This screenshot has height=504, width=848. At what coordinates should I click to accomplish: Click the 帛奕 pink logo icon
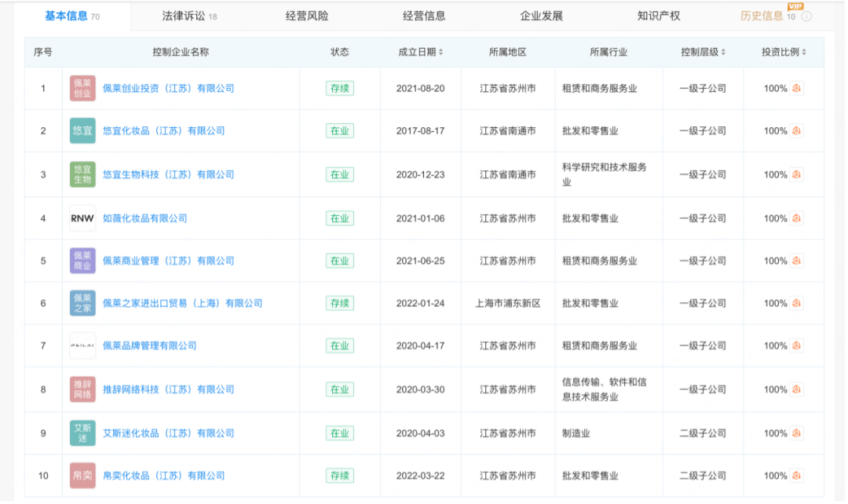[82, 476]
